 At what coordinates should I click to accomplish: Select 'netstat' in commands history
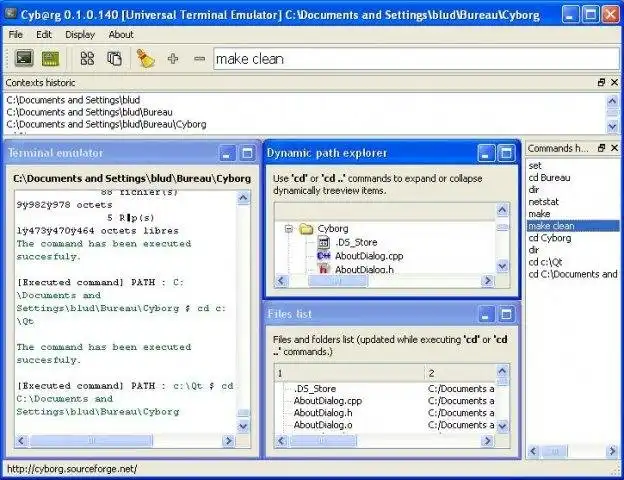(x=543, y=202)
